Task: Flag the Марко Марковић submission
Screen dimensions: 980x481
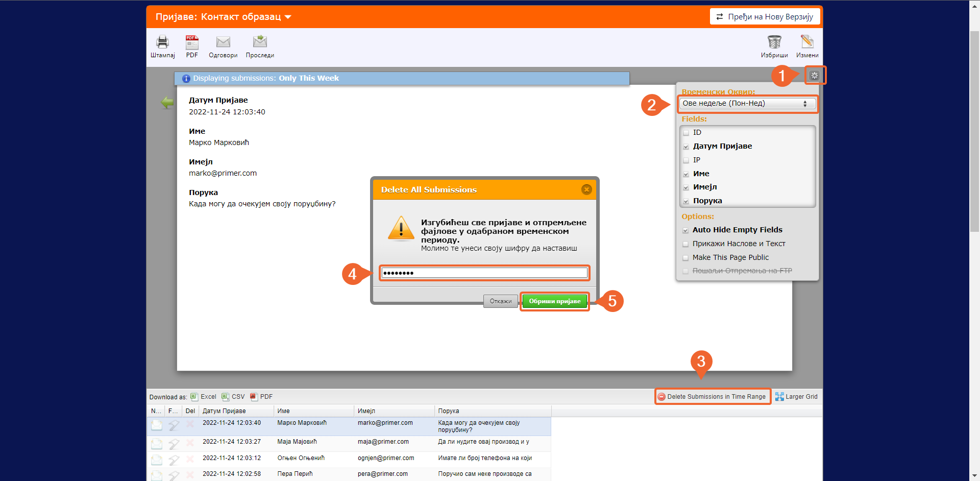Action: click(174, 425)
